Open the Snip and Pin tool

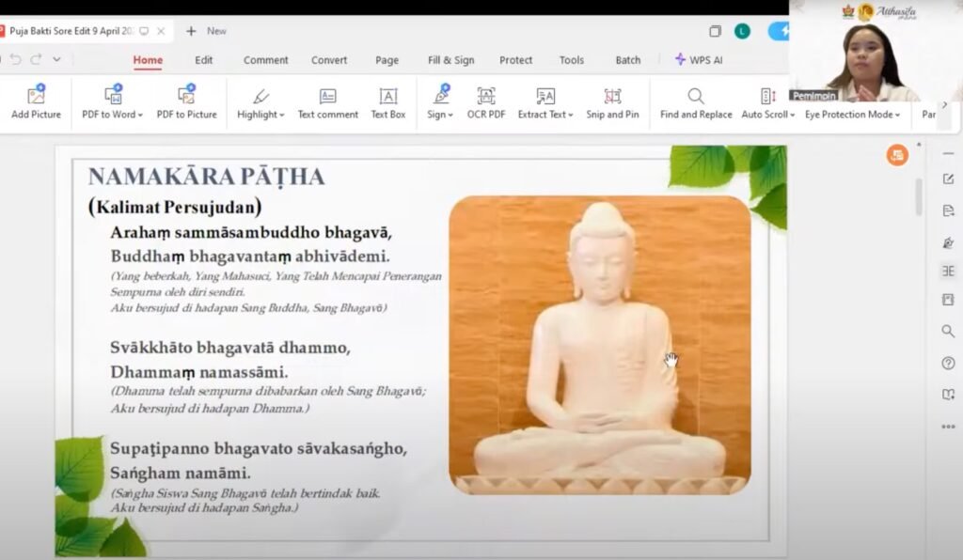click(612, 103)
